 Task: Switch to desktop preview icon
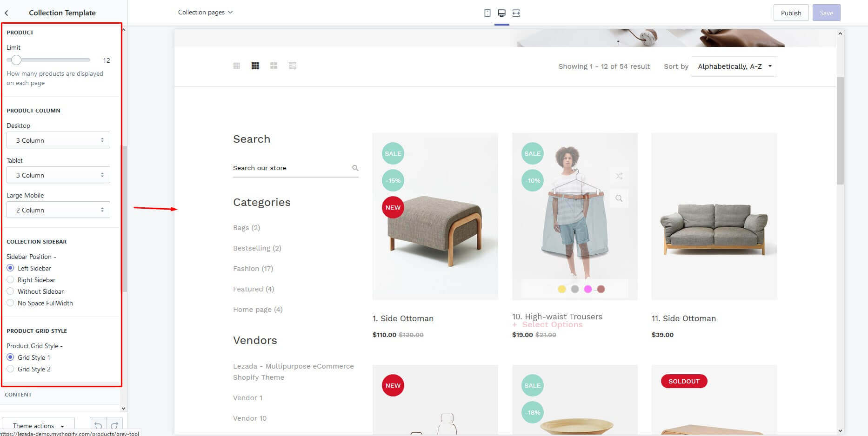[501, 13]
